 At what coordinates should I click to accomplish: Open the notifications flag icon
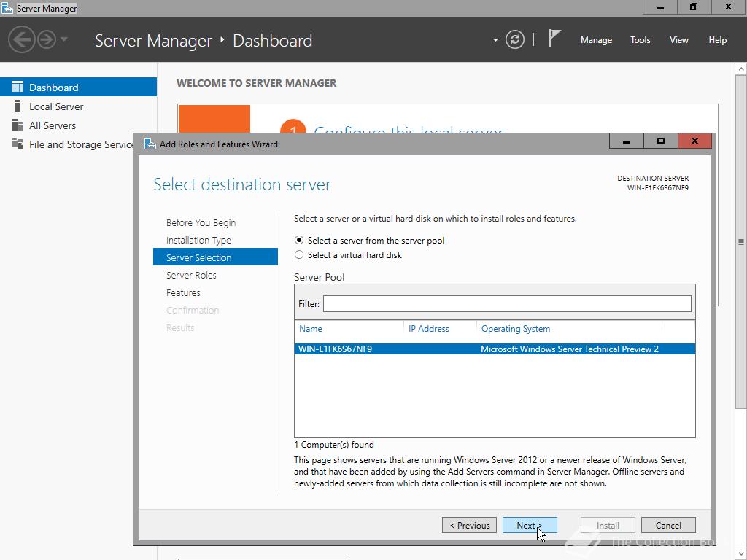coord(554,38)
